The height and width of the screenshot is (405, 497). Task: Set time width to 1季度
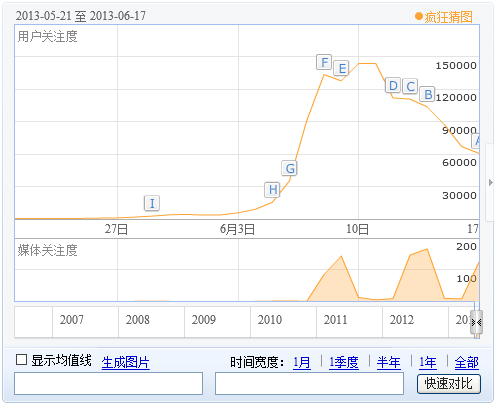click(x=344, y=362)
